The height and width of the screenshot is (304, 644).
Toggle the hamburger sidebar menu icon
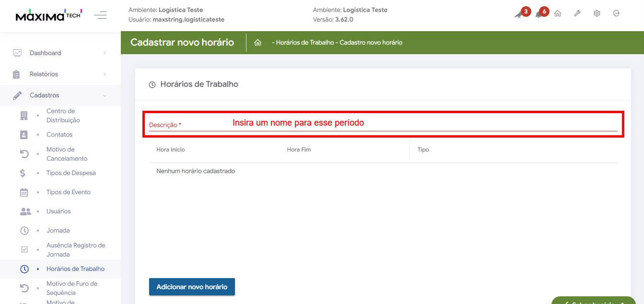click(100, 15)
